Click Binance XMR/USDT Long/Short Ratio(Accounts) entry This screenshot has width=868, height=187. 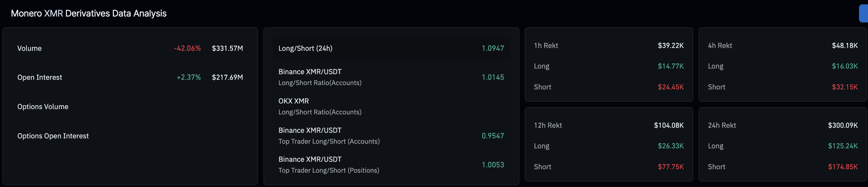(x=320, y=77)
